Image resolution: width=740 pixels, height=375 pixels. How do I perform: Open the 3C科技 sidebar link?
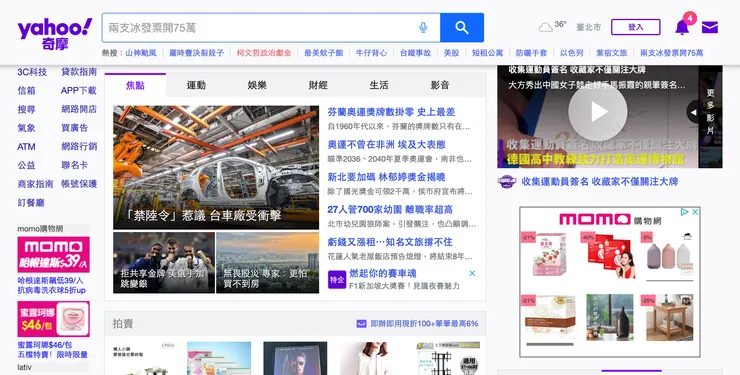pos(32,72)
